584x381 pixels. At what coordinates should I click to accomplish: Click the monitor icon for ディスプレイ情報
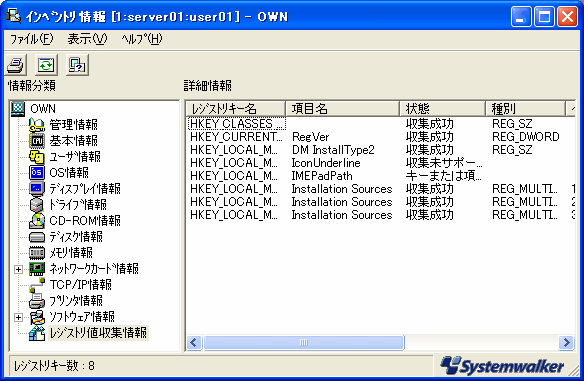click(36, 188)
